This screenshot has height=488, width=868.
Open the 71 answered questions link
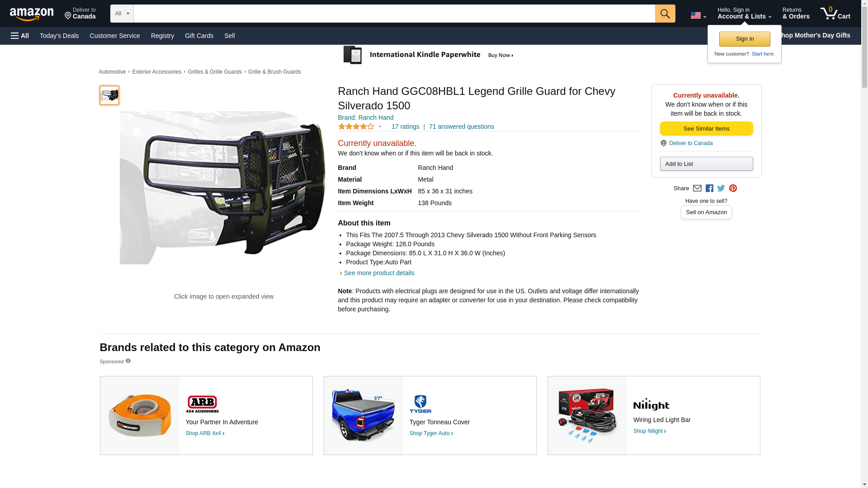point(461,127)
